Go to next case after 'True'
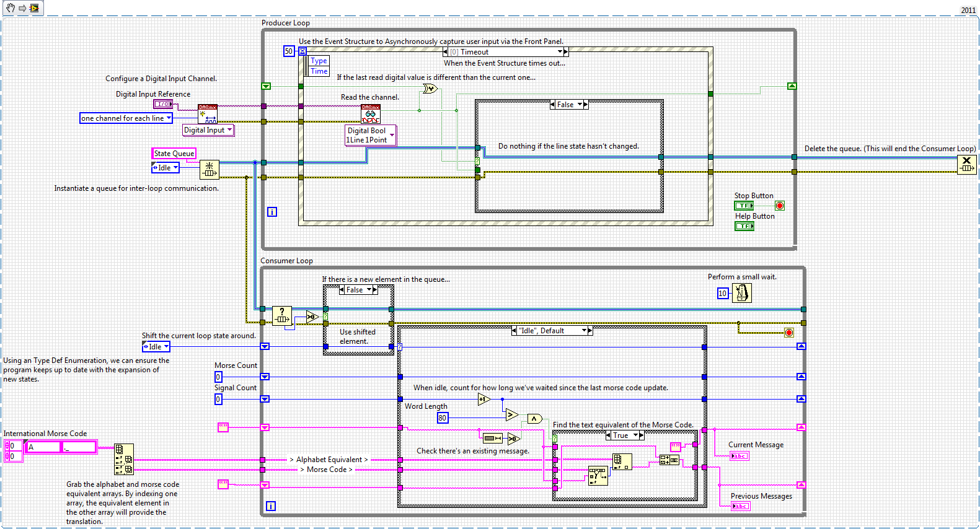Viewport: 980px width, 529px height. [642, 435]
